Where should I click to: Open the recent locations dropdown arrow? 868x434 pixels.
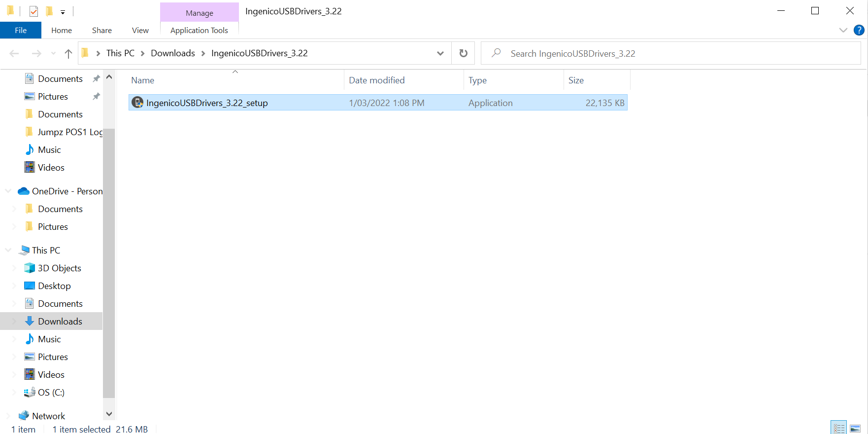53,53
